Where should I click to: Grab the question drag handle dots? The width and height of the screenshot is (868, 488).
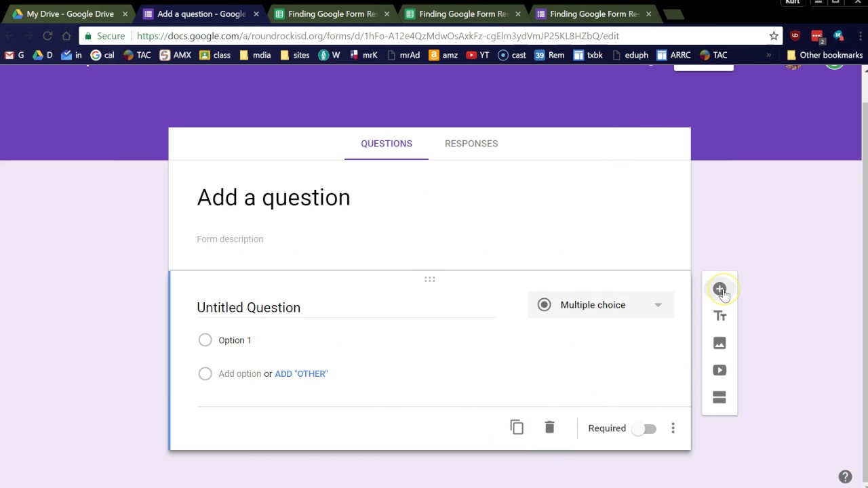pos(429,279)
